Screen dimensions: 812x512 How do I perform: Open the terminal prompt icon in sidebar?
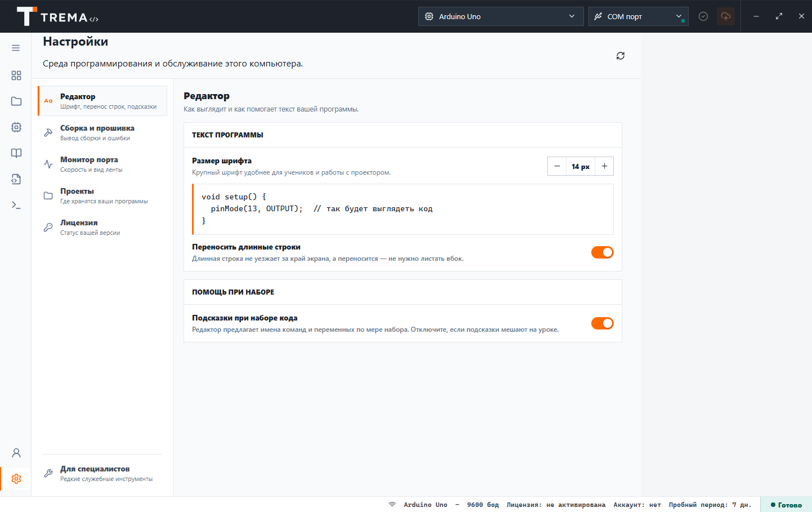(16, 205)
